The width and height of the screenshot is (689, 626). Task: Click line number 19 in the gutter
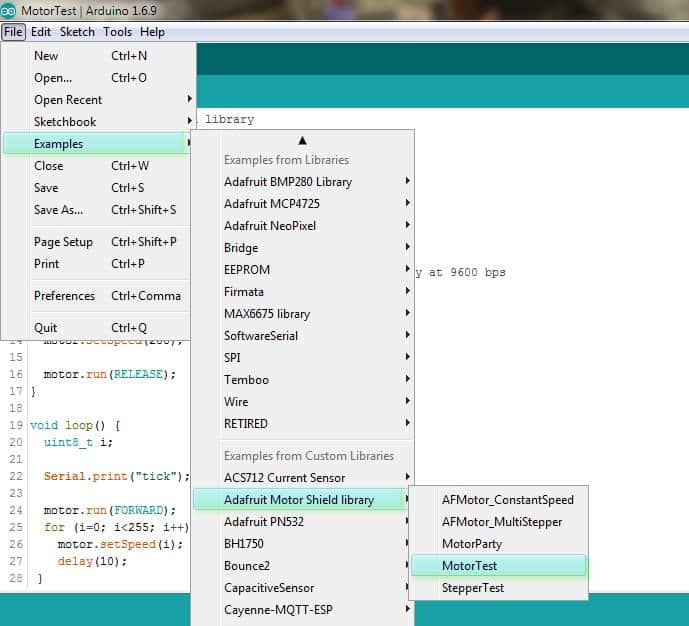[x=16, y=425]
